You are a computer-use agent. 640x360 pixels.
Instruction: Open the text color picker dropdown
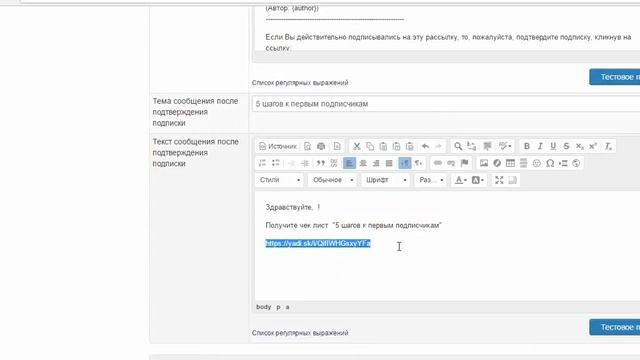(x=460, y=180)
